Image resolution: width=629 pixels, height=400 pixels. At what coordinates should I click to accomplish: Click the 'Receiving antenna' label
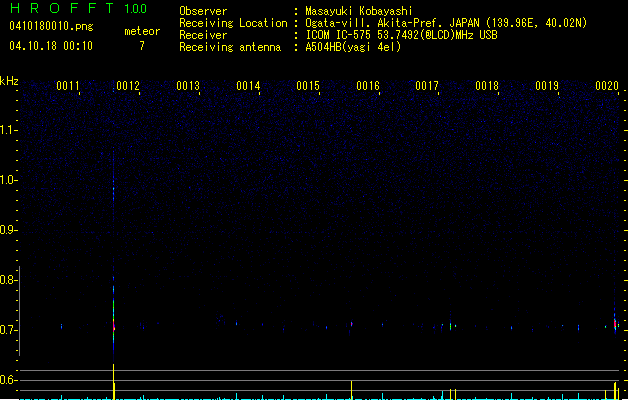pos(230,47)
